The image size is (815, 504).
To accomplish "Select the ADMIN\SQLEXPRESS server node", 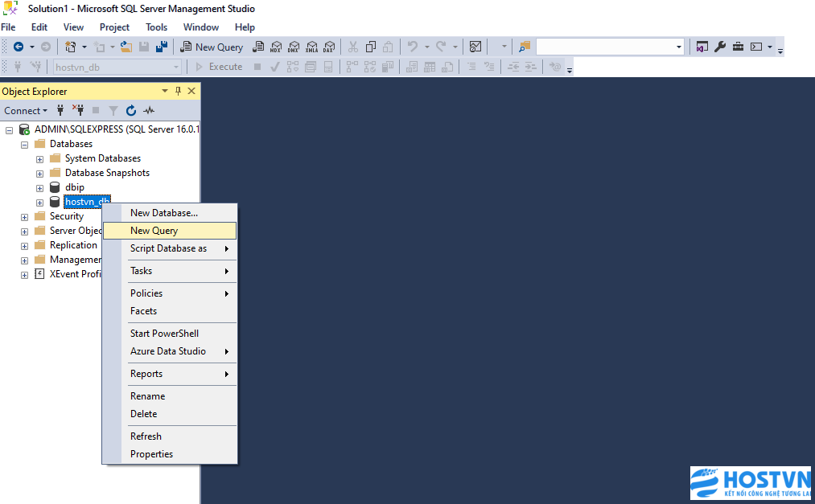I will tap(117, 129).
